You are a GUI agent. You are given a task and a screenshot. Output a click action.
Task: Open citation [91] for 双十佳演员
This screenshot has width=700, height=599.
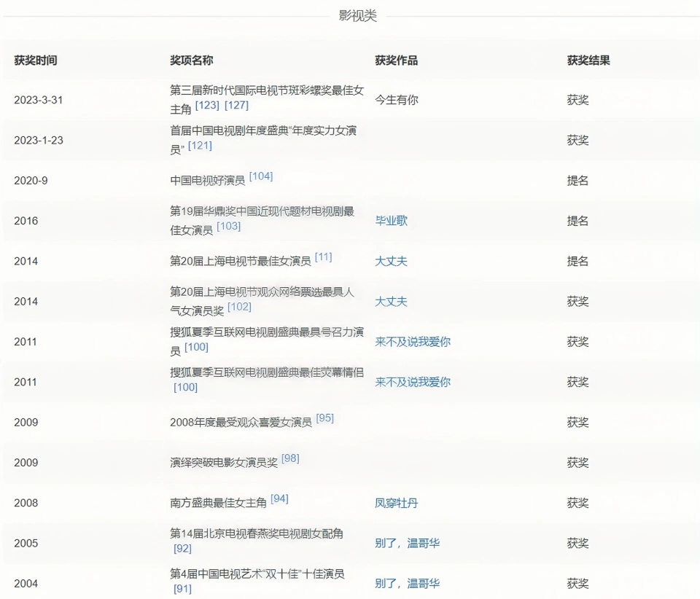(182, 589)
